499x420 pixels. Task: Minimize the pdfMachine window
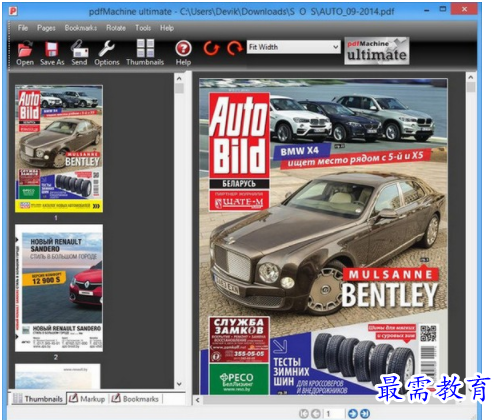click(x=427, y=10)
